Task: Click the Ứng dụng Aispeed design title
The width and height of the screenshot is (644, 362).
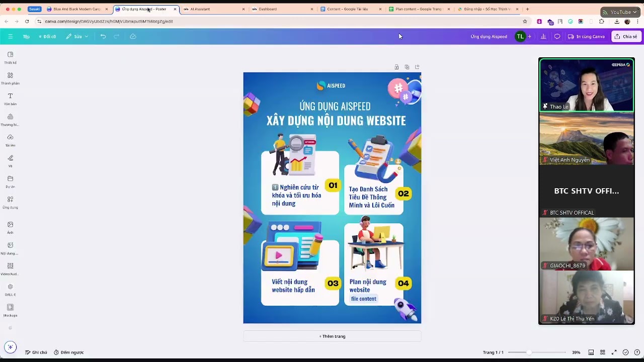Action: pos(489,36)
